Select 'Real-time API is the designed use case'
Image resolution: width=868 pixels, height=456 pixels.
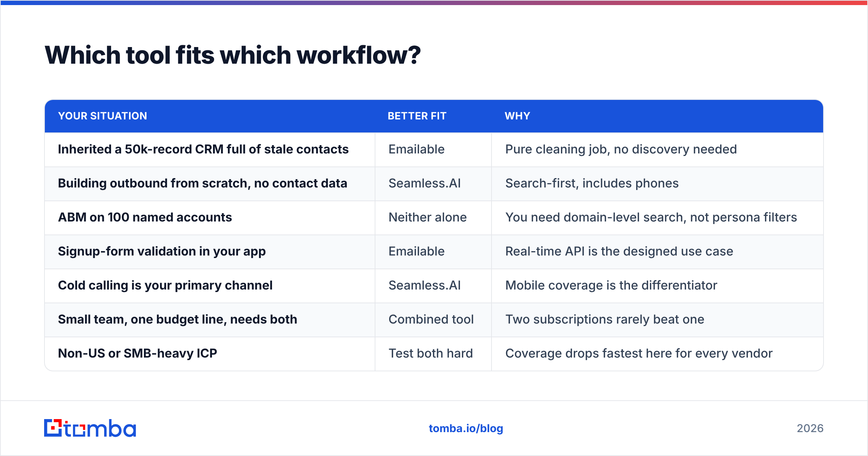[x=619, y=252]
